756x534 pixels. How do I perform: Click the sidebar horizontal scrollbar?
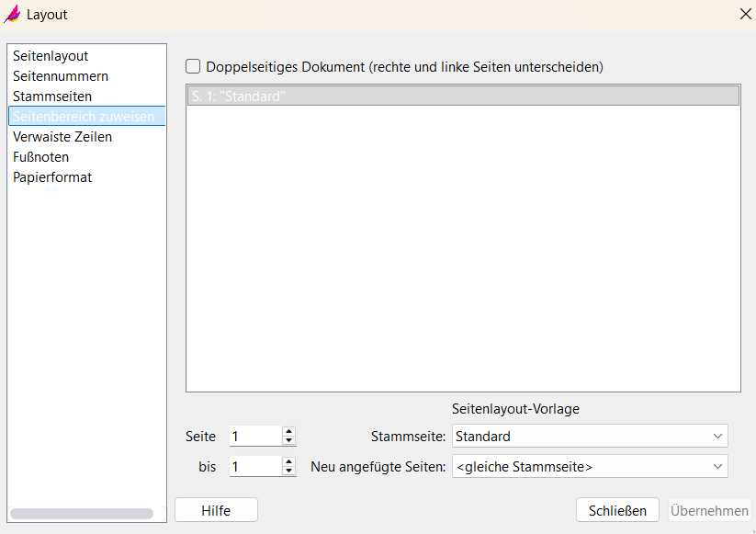coord(81,514)
